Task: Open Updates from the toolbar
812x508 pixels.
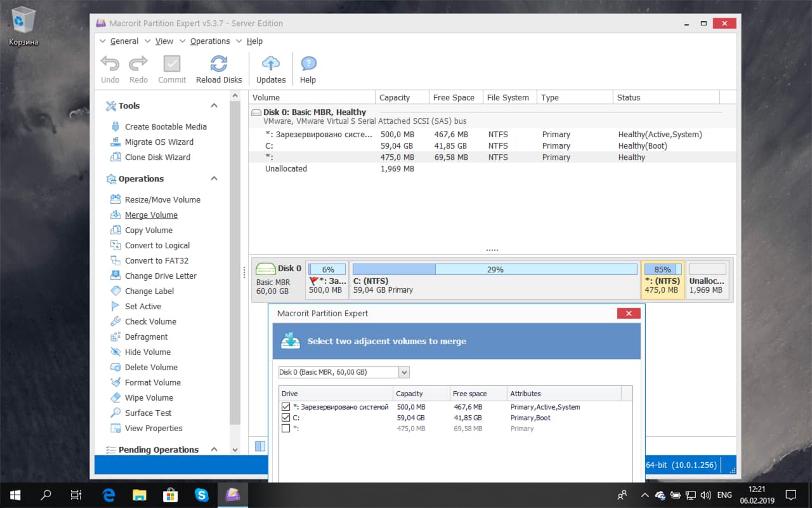Action: click(x=271, y=69)
